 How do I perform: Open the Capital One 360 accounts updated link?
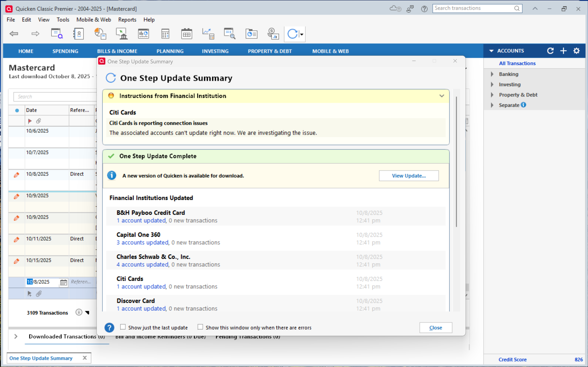142,242
